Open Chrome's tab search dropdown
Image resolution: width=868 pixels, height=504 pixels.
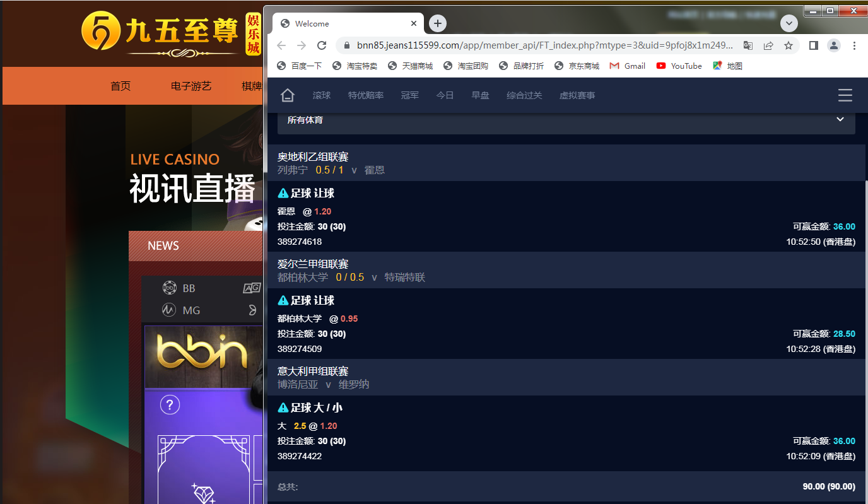(789, 23)
